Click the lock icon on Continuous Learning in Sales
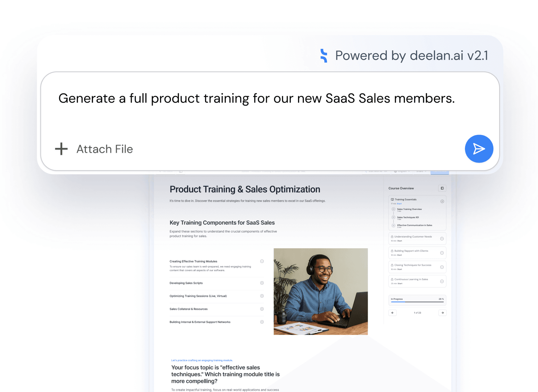This screenshot has width=538, height=392. coord(392,279)
